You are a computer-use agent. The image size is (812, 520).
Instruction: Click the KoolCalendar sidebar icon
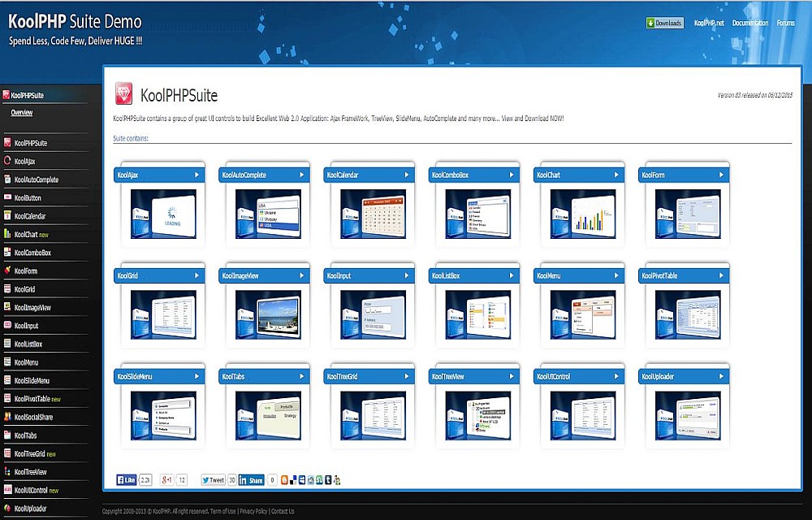pos(7,215)
